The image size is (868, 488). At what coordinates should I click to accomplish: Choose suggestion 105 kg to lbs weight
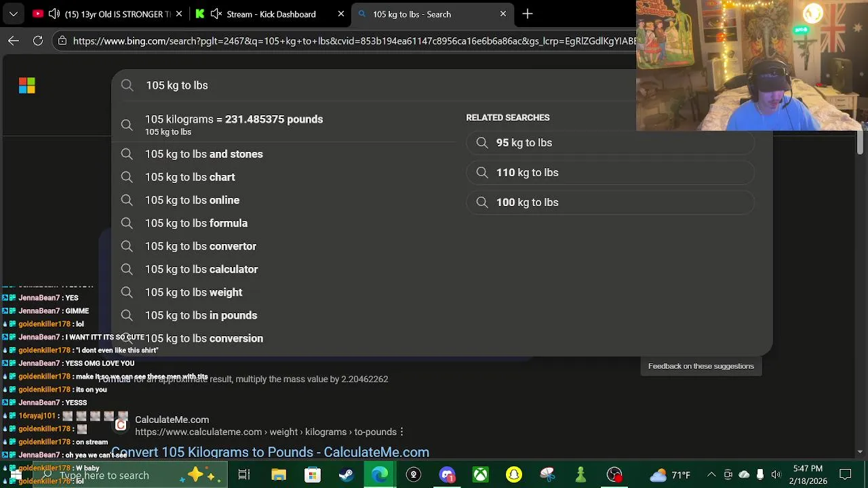285,292
